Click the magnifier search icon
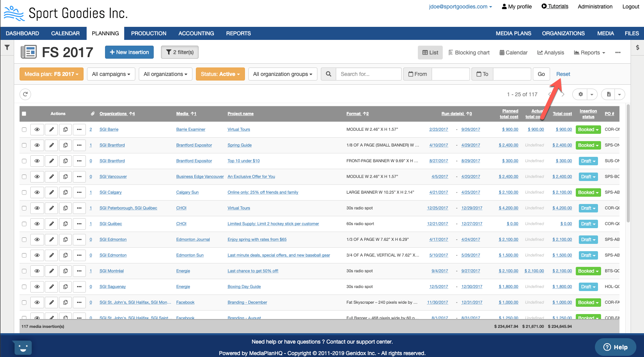Screen dimensions: 644x357 (329, 74)
